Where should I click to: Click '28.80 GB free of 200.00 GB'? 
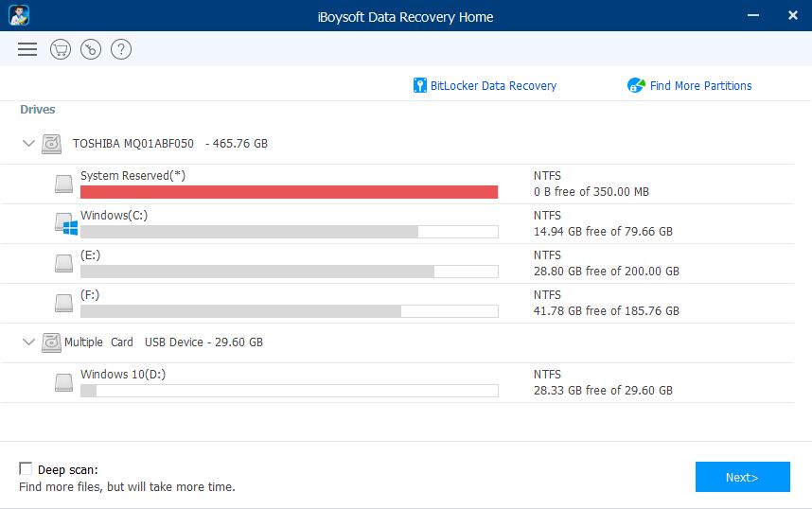pos(606,272)
